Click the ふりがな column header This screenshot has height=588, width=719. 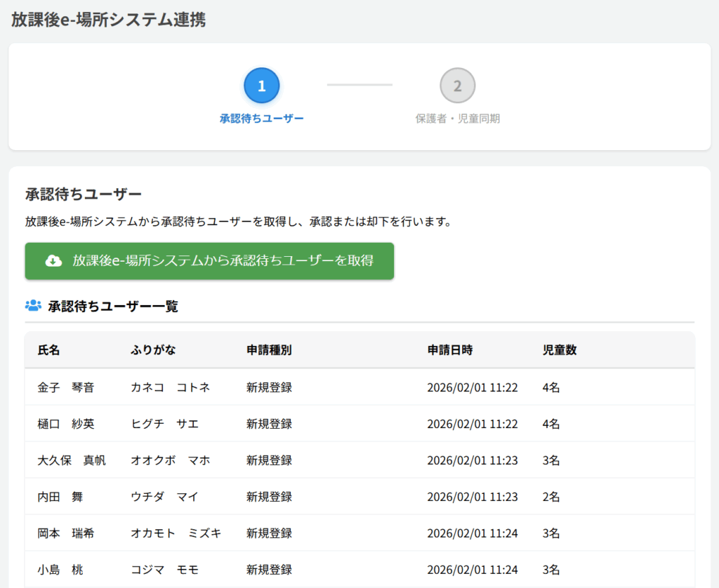click(153, 350)
